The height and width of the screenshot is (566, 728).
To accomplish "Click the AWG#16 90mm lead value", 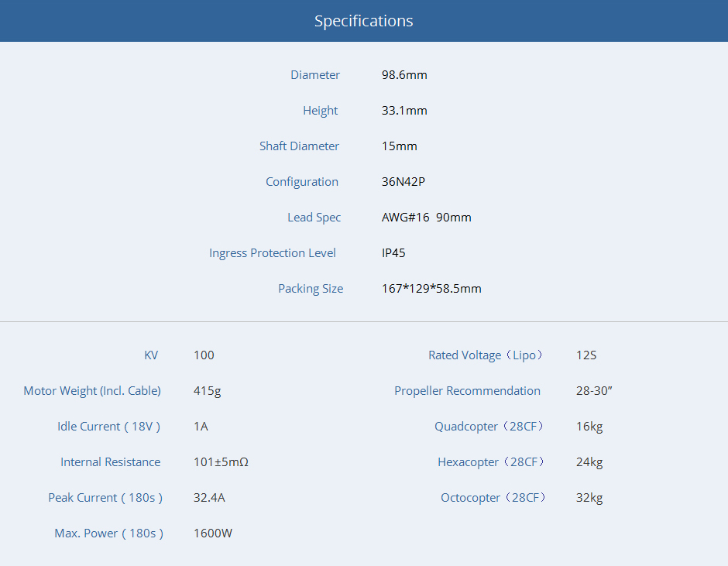I will [426, 218].
